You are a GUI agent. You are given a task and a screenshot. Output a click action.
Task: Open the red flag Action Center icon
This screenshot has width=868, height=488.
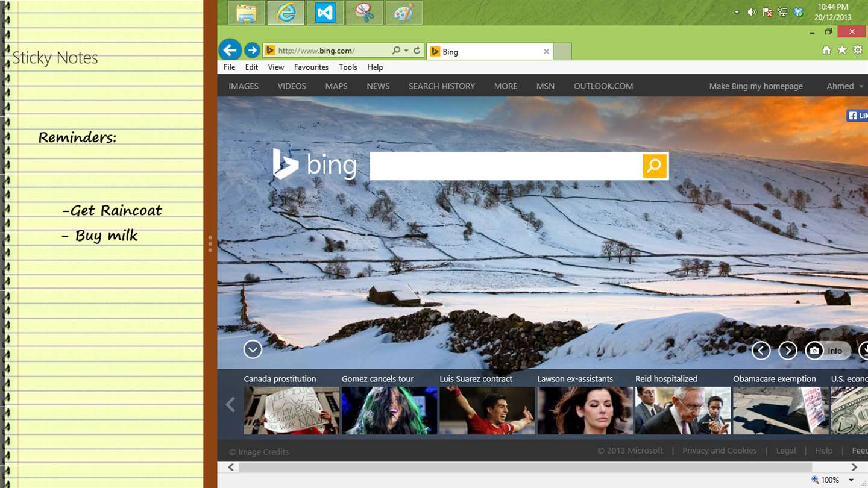(x=767, y=12)
